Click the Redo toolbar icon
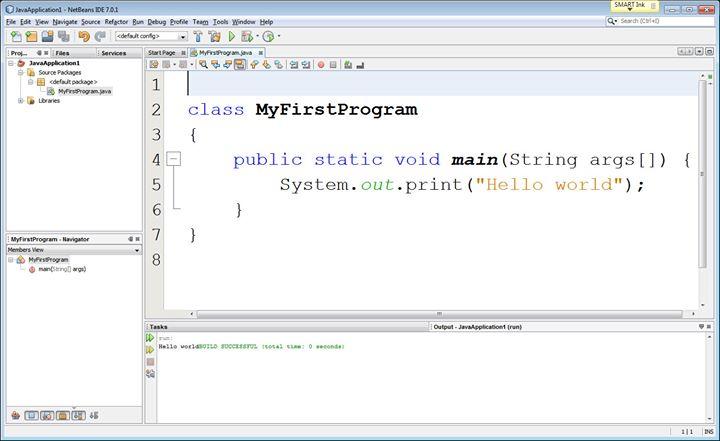This screenshot has height=441, width=720. 100,36
